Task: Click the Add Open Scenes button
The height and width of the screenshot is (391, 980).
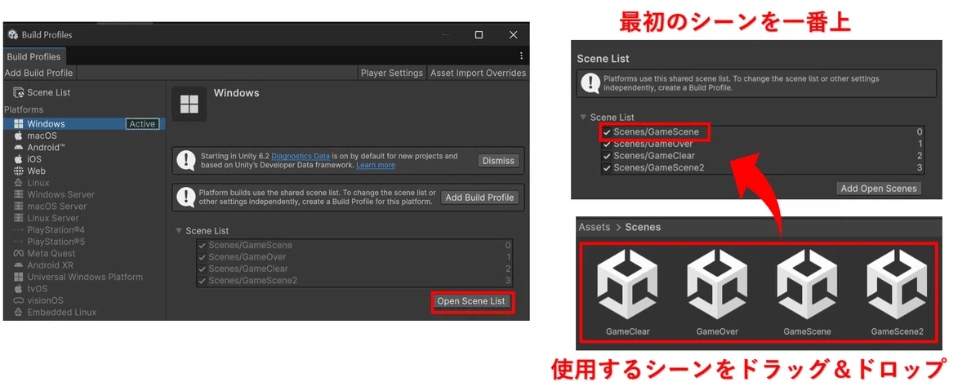Action: (x=879, y=189)
